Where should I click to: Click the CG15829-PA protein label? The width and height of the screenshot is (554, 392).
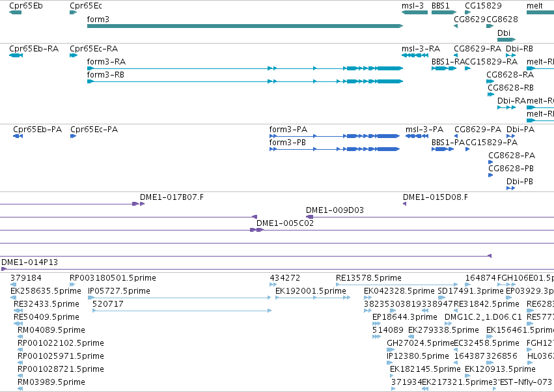coord(492,143)
